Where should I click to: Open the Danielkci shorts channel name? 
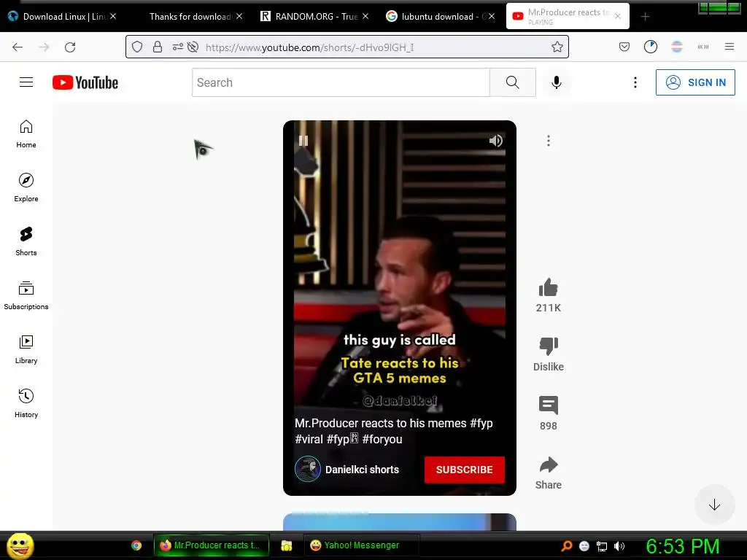pyautogui.click(x=362, y=470)
